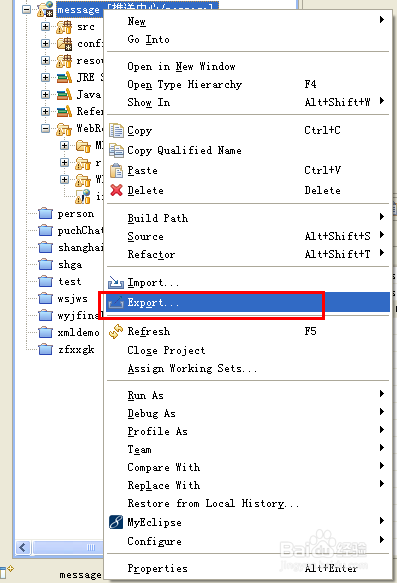Choose Assign Working Sets...
Image resolution: width=397 pixels, height=583 pixels.
pyautogui.click(x=248, y=368)
